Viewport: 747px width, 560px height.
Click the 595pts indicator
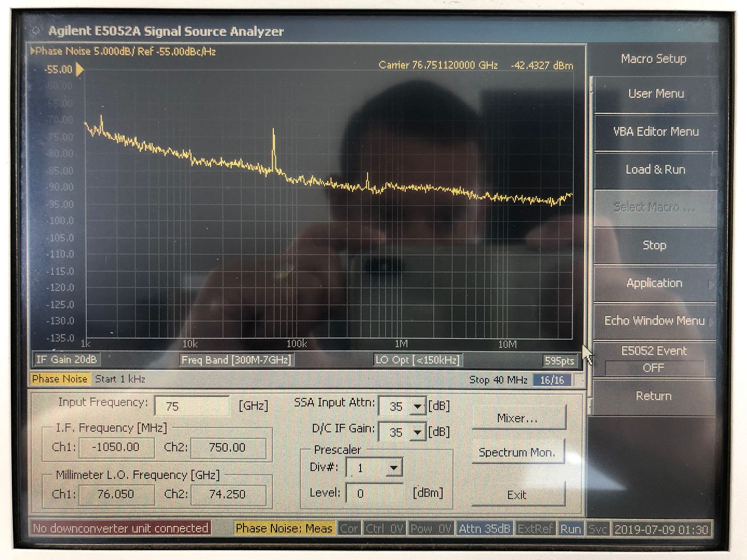click(559, 361)
